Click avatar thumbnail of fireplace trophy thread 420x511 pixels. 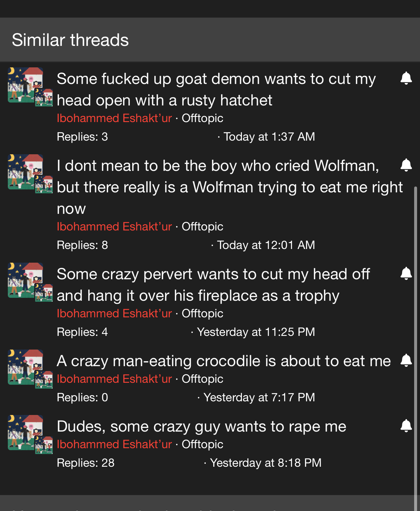[x=26, y=281]
